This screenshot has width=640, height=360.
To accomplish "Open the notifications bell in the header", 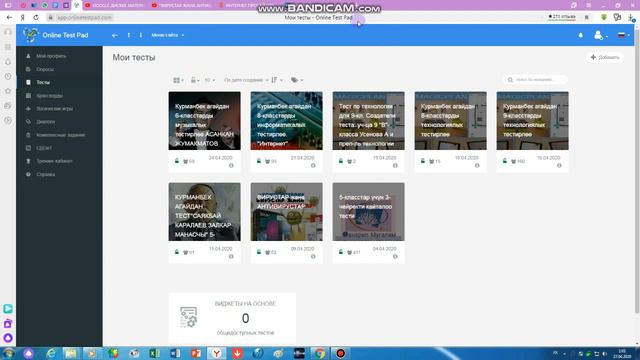I will (580, 36).
